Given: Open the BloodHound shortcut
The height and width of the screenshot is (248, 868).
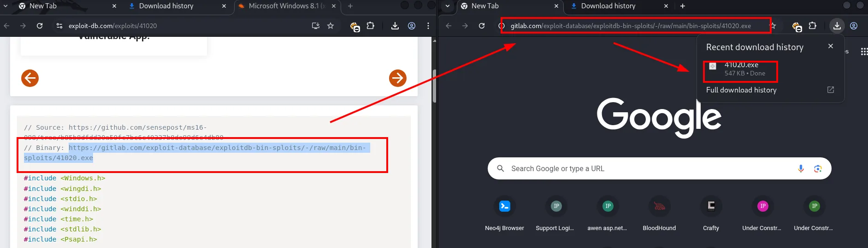Looking at the screenshot, I should tap(660, 214).
